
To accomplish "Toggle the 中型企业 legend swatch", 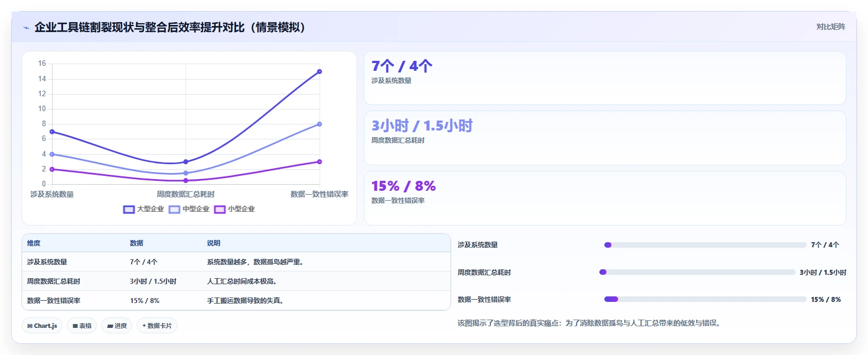I will coord(174,209).
